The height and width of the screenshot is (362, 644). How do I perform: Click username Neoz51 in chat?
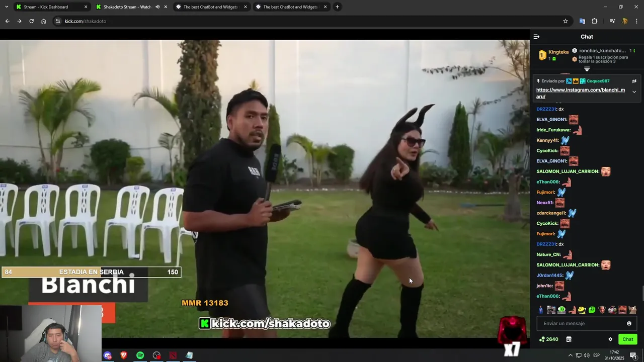(544, 203)
